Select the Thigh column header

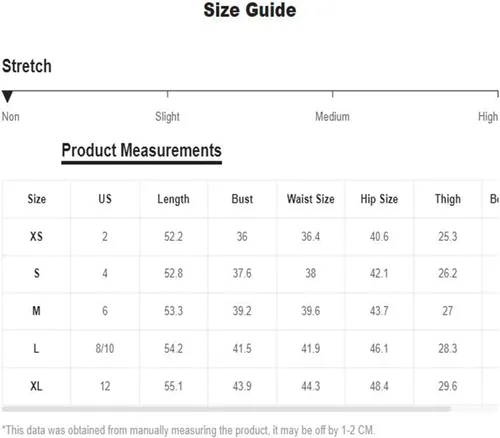(x=448, y=199)
